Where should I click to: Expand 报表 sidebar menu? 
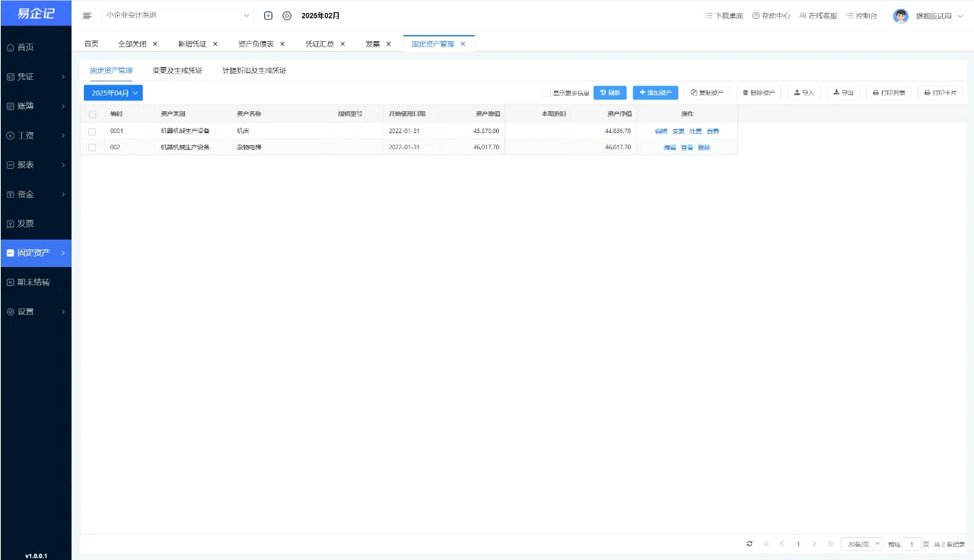tap(36, 164)
